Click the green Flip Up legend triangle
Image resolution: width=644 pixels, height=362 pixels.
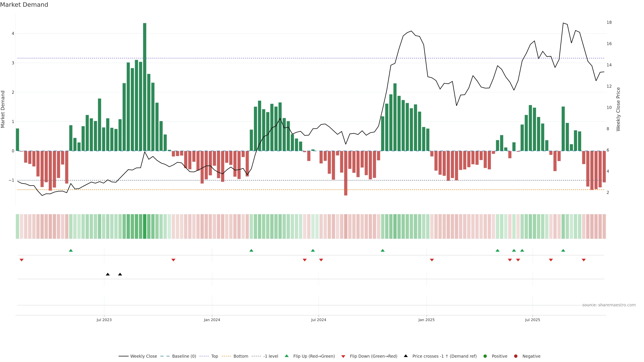286,356
